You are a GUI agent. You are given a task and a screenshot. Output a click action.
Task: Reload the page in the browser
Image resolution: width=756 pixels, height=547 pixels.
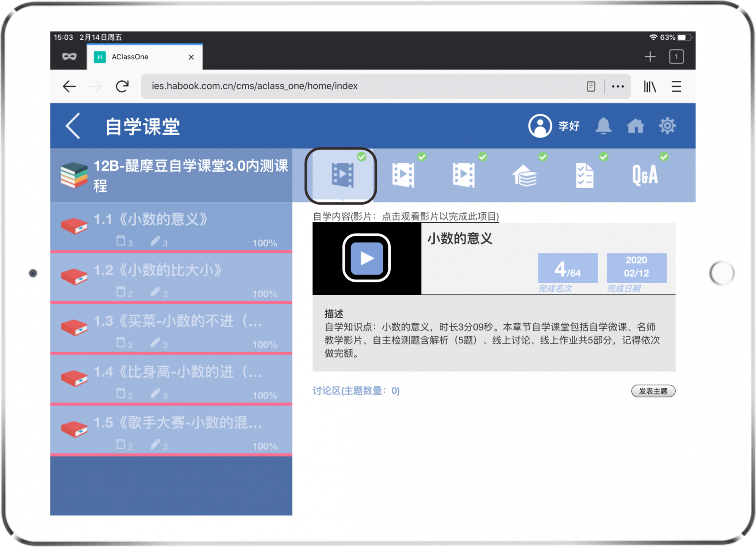click(x=122, y=87)
